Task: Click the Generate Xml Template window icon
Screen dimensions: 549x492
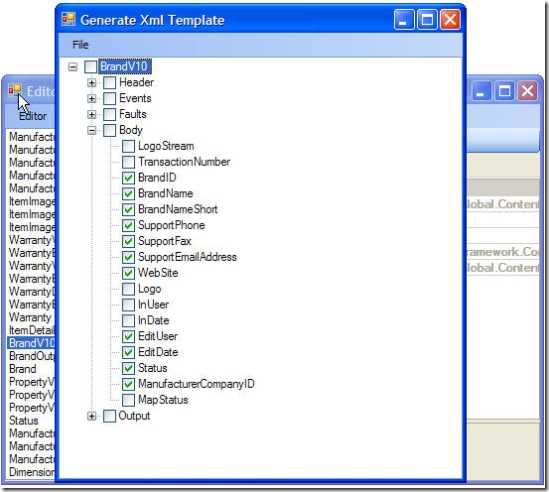Action: tap(68, 19)
